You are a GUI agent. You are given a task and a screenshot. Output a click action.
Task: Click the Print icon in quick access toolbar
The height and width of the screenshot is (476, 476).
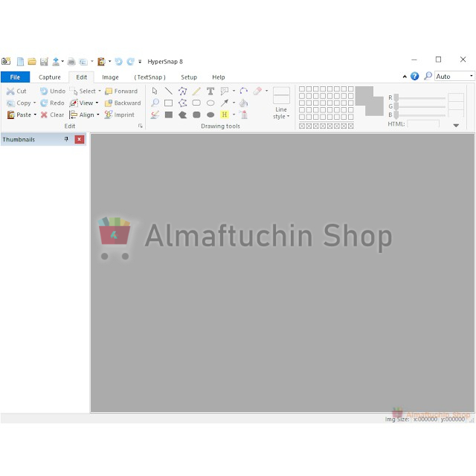pos(71,62)
